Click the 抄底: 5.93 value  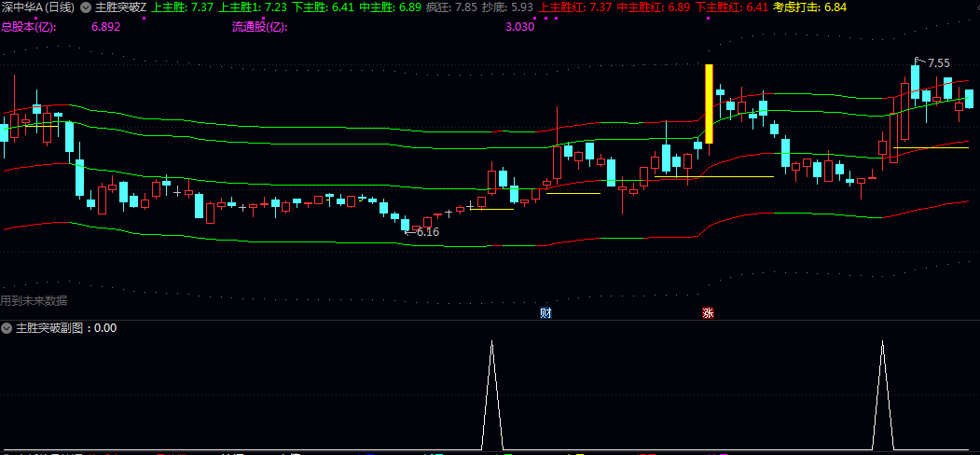(507, 8)
